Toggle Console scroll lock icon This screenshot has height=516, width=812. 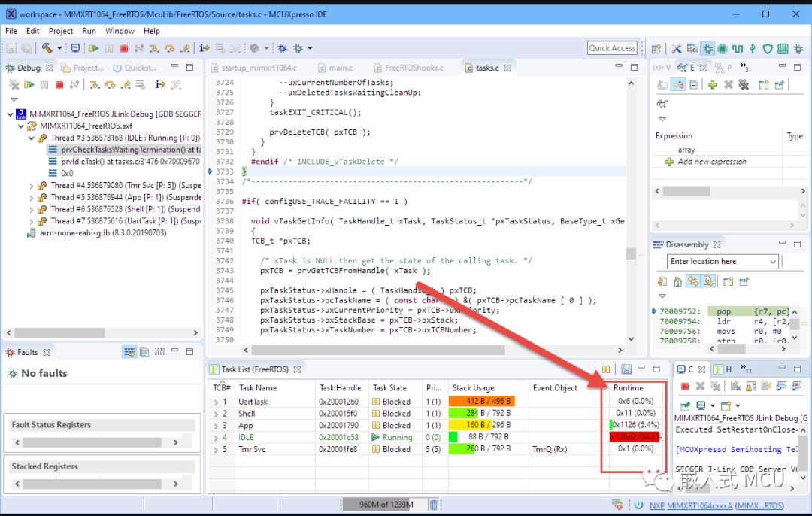[x=751, y=386]
